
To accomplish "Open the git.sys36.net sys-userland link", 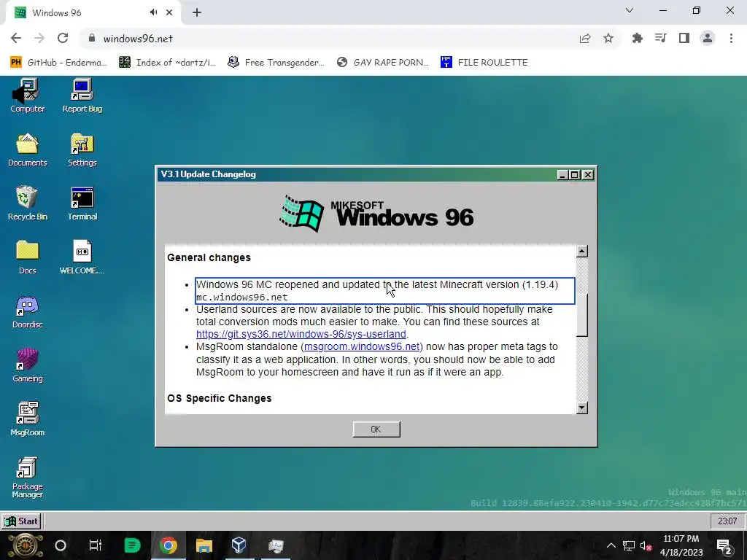I will (x=301, y=334).
